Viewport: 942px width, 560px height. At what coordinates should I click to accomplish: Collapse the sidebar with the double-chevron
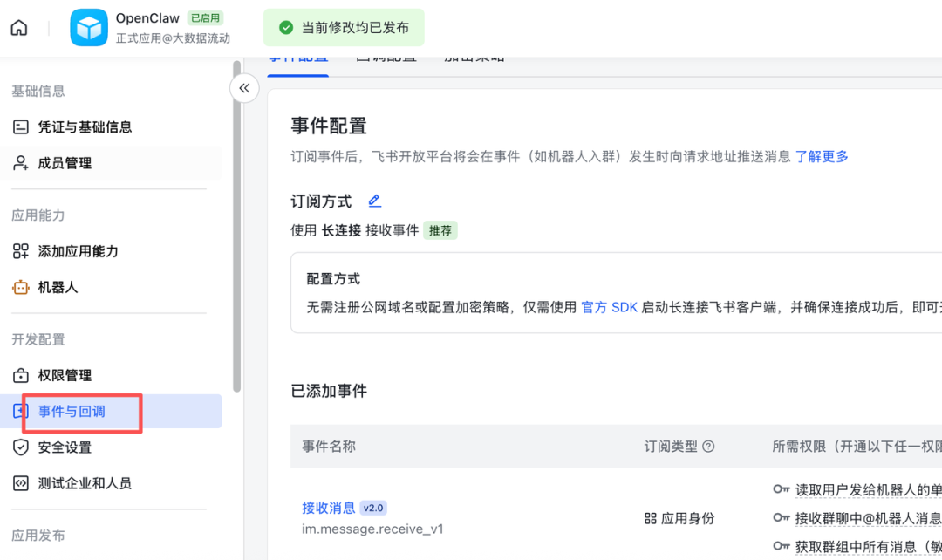pyautogui.click(x=244, y=88)
